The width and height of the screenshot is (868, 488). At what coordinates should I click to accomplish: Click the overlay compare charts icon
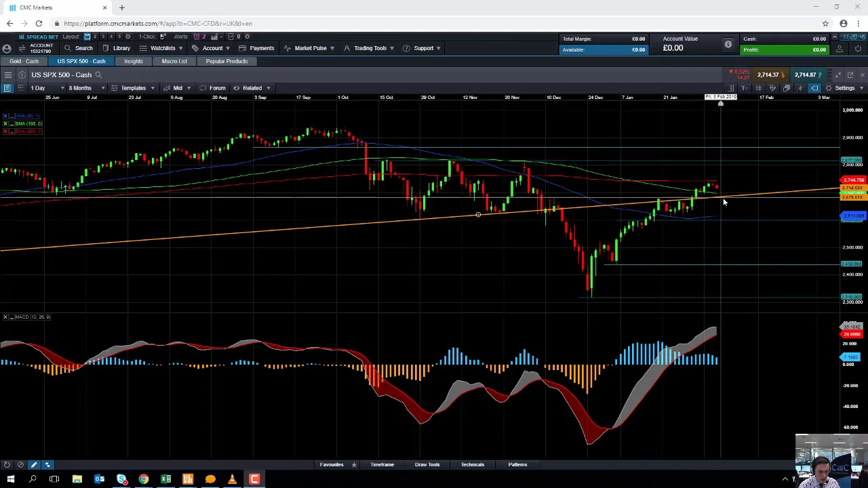[x=787, y=88]
